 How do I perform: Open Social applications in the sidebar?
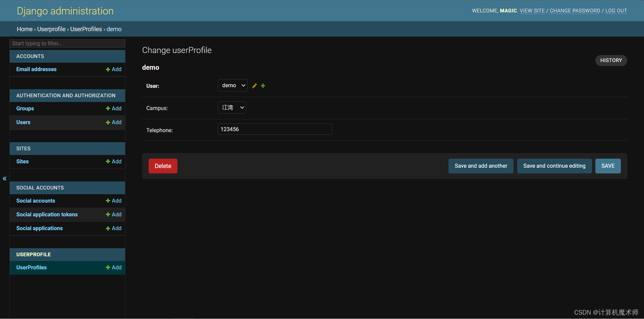click(40, 228)
